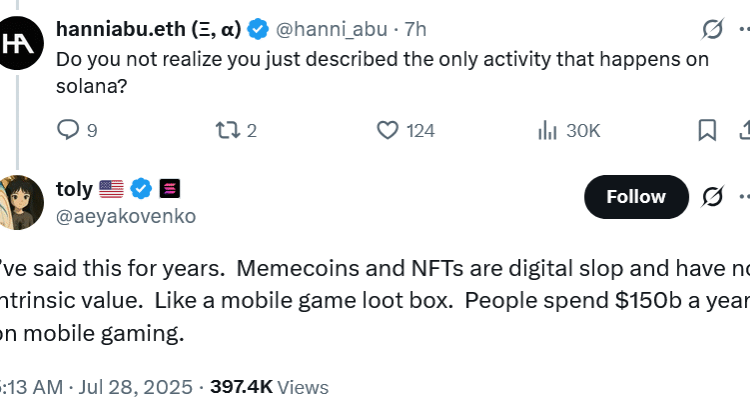
Task: Click toly display name
Action: click(74, 188)
